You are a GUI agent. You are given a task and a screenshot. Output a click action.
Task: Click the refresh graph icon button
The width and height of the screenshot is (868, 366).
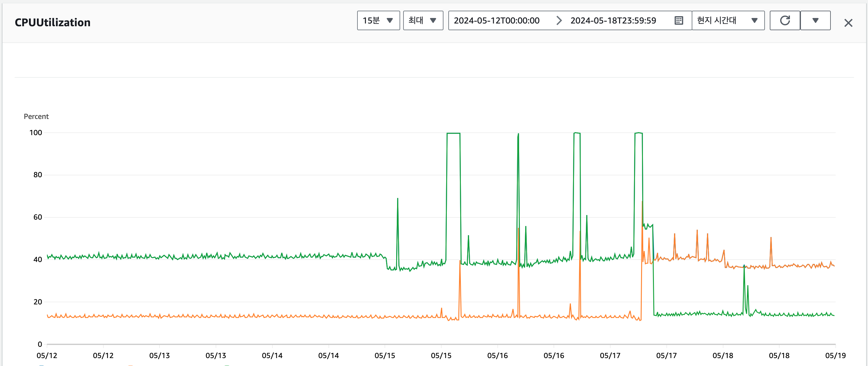[784, 20]
